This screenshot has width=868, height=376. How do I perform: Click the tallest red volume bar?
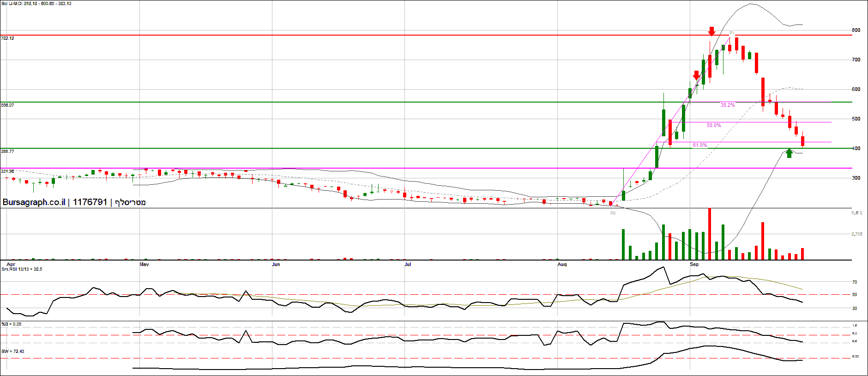(710, 234)
